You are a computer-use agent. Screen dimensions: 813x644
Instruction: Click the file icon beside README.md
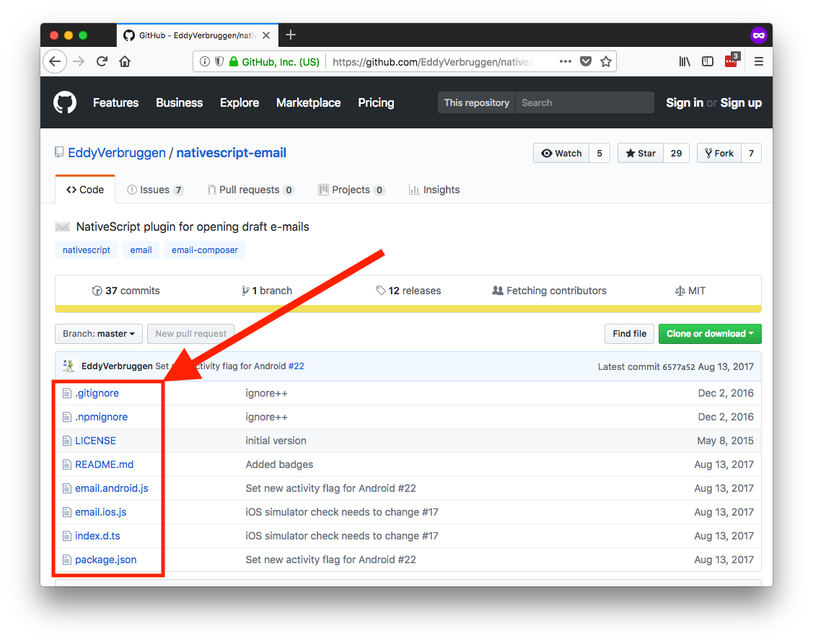(x=67, y=464)
